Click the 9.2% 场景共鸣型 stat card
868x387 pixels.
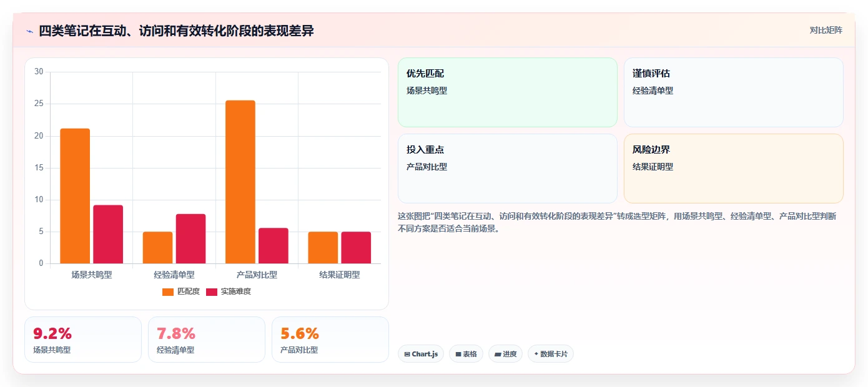(x=83, y=340)
